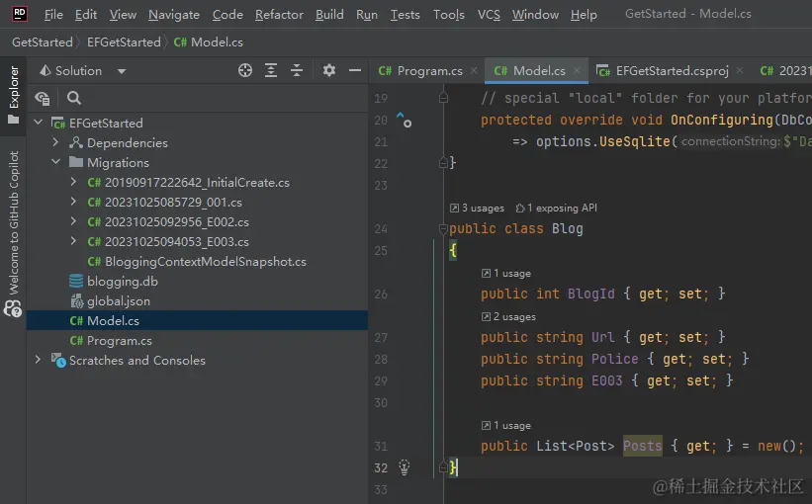Open the Build menu
Viewport: 812px width, 504px height.
click(x=330, y=15)
